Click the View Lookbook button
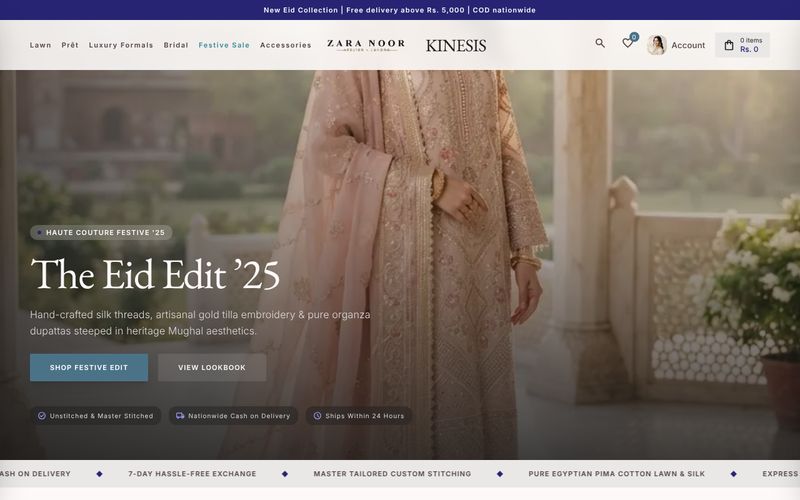This screenshot has height=500, width=800. pyautogui.click(x=212, y=367)
